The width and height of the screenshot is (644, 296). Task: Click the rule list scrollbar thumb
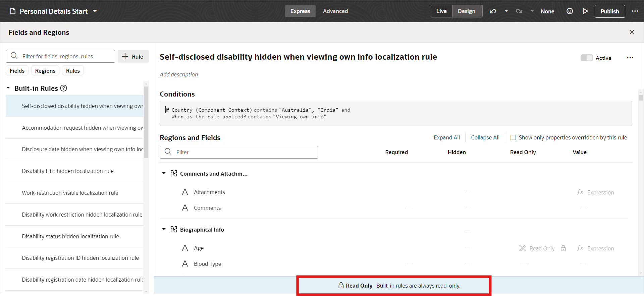coord(146,122)
